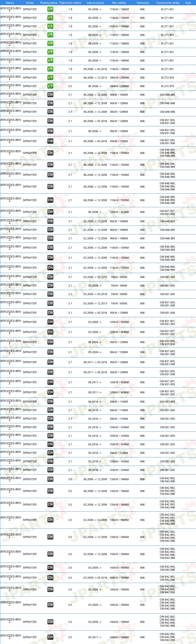
Task: Click ON icon in 3.0 06.2006 row listing OM 642.993
Action: point(50,491)
